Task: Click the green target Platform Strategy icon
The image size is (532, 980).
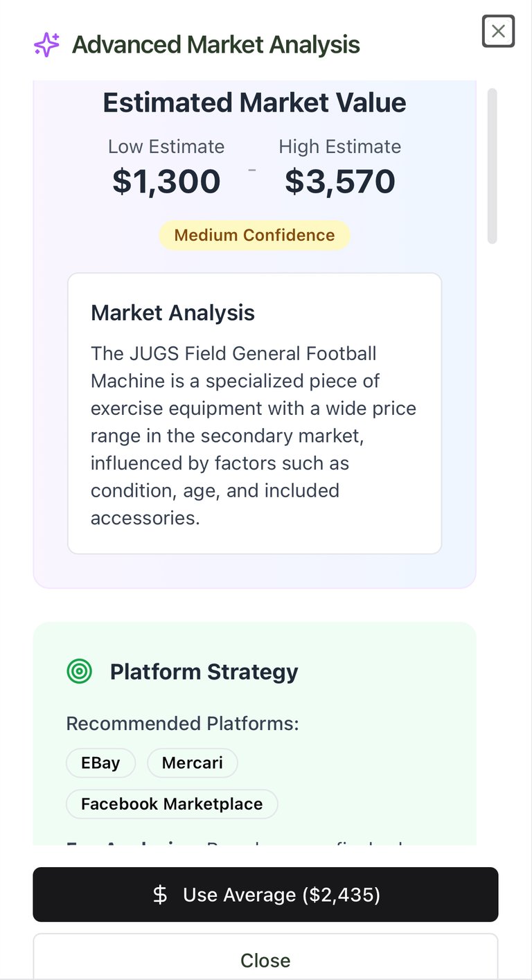Action: tap(80, 671)
